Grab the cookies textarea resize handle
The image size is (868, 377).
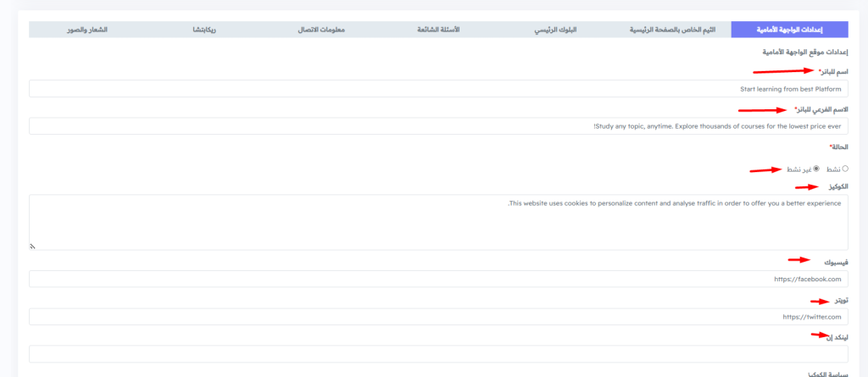coord(32,247)
